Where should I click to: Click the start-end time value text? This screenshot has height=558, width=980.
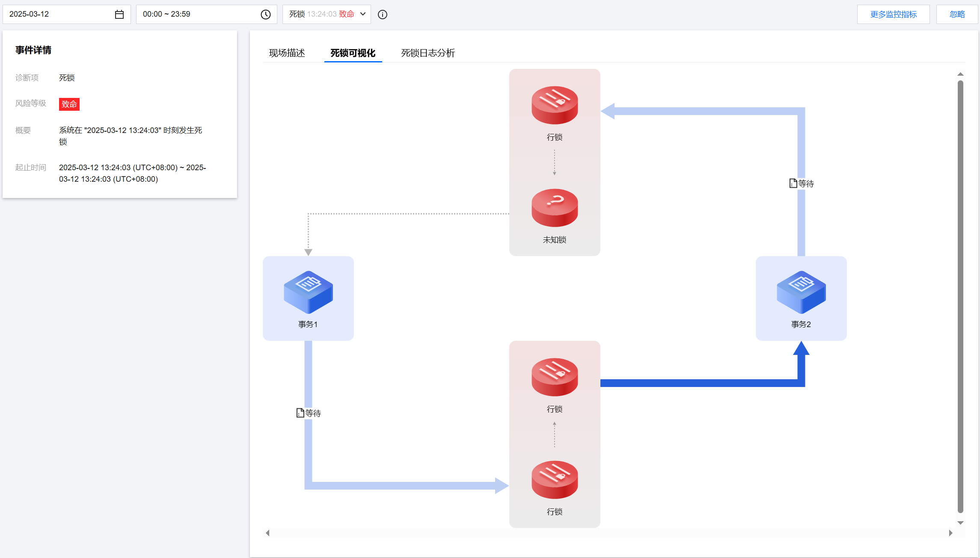[133, 173]
